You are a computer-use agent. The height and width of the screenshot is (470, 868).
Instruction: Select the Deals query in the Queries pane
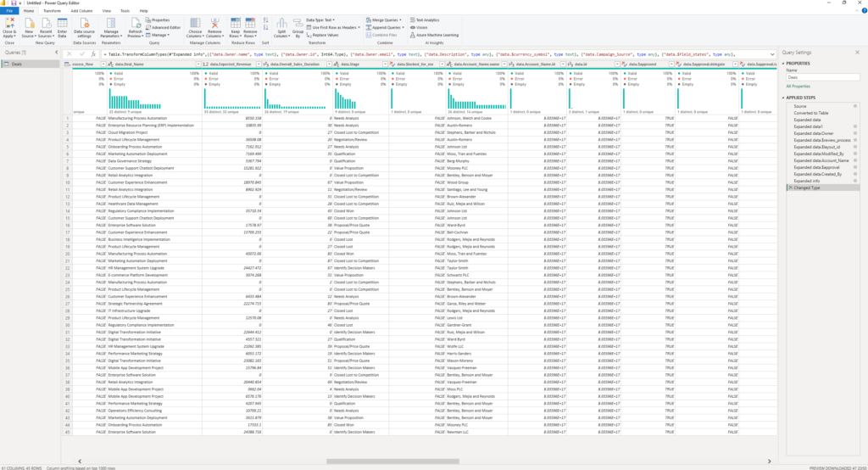click(x=30, y=64)
